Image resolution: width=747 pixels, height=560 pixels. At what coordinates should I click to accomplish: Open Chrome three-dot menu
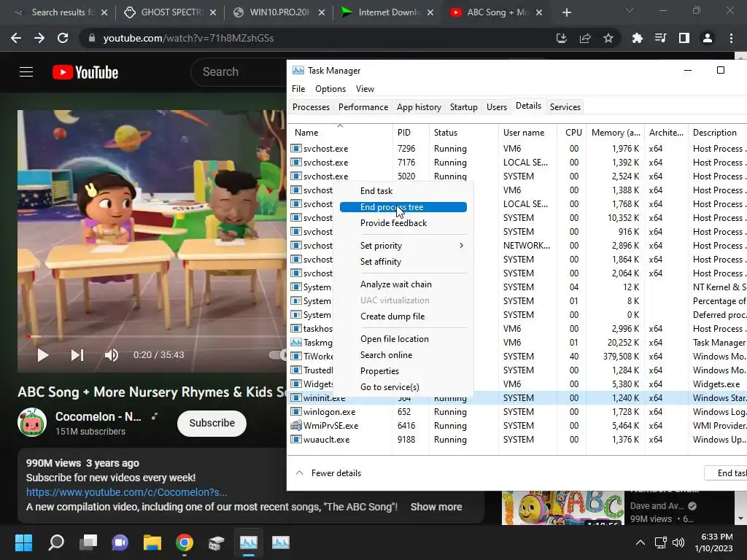tap(731, 38)
